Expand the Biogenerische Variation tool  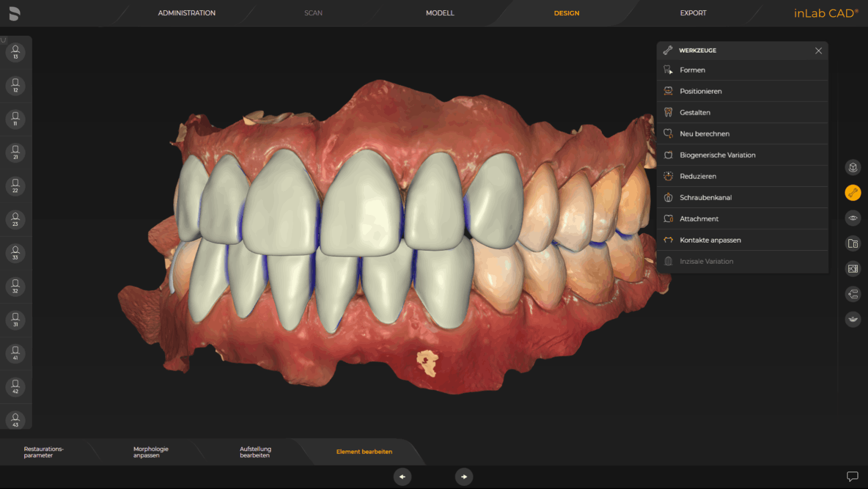click(717, 155)
